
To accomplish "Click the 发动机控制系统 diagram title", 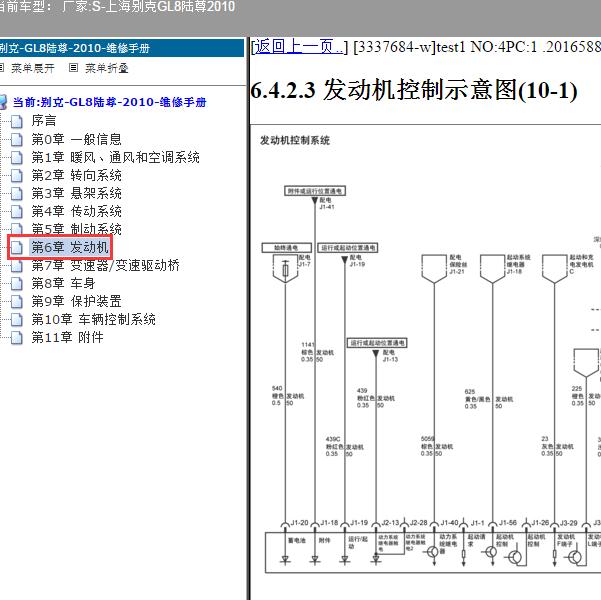I will (295, 140).
